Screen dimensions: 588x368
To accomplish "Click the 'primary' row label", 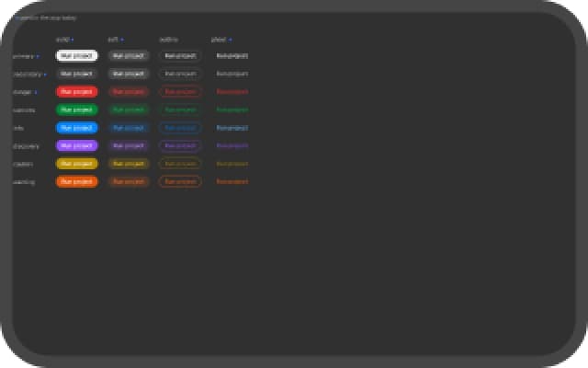I will coord(24,56).
